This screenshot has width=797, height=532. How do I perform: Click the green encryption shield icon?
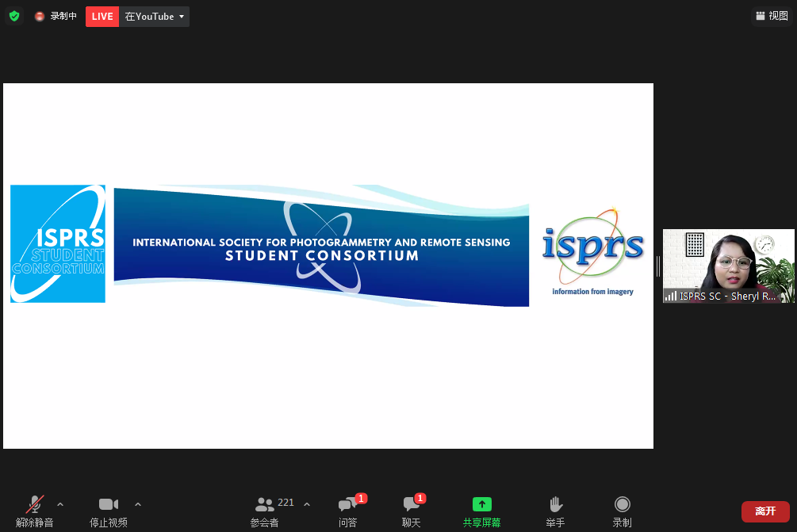(14, 16)
